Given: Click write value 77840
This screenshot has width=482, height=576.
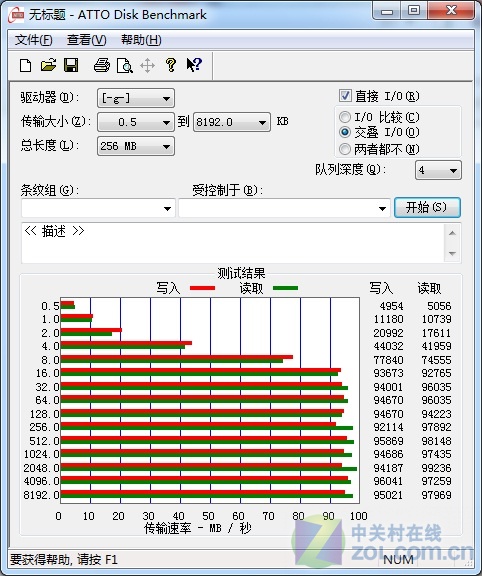Looking at the screenshot, I should coord(388,360).
